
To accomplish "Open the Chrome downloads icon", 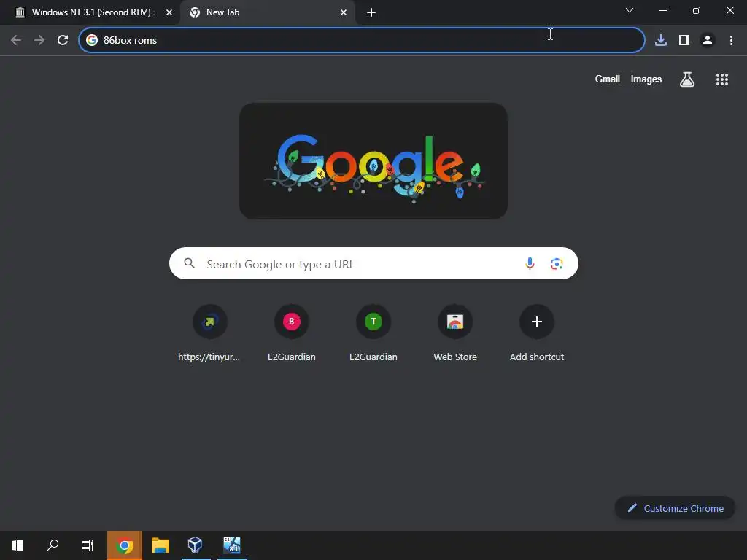I will click(661, 40).
